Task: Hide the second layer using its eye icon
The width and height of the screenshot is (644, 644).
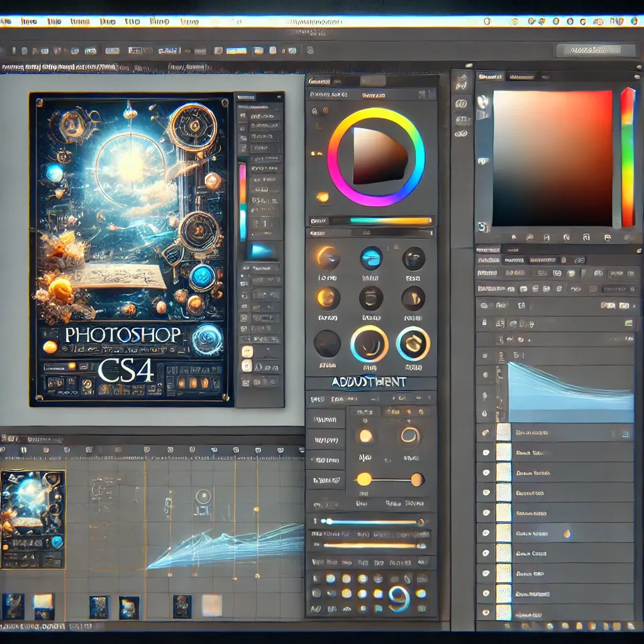Action: tap(486, 453)
